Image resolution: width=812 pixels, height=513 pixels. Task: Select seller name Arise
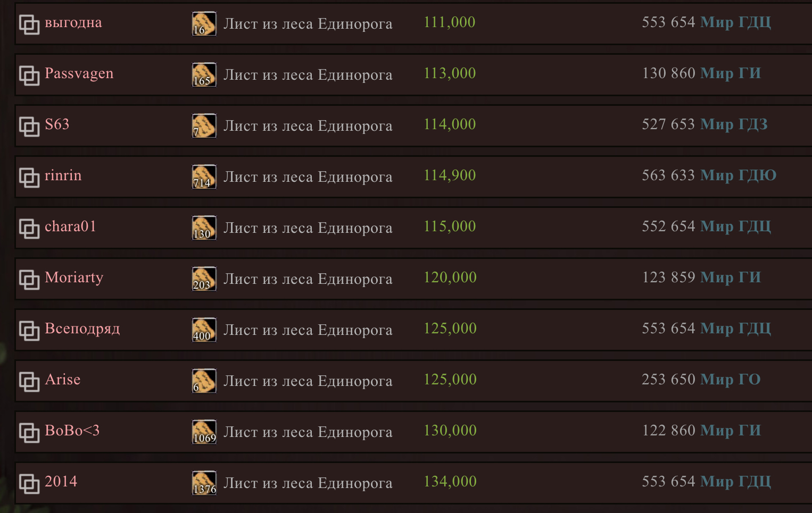[x=63, y=380]
